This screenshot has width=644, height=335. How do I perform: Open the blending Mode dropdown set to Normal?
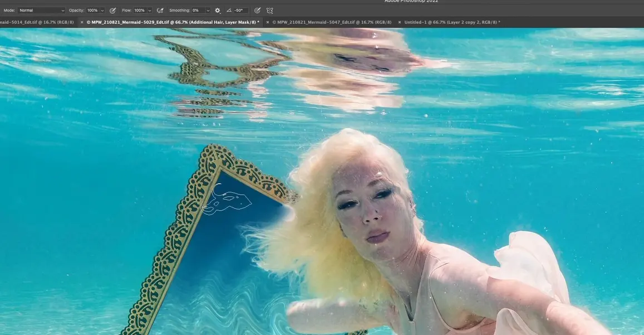[41, 10]
